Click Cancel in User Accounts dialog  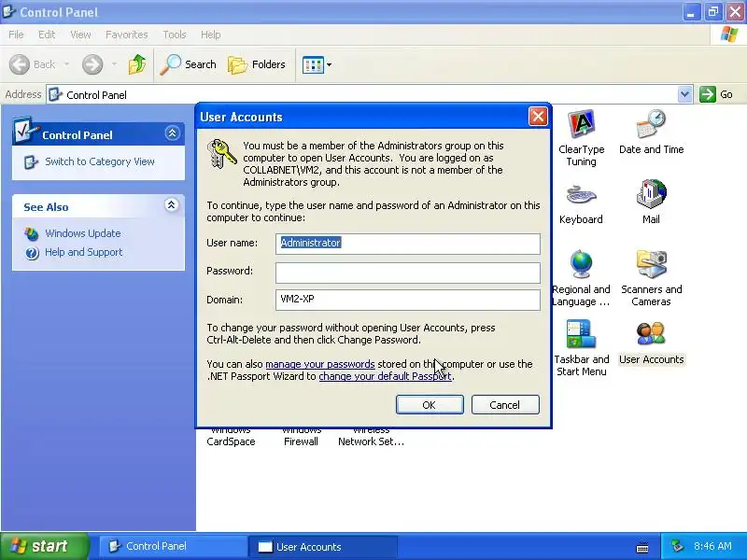click(x=505, y=405)
